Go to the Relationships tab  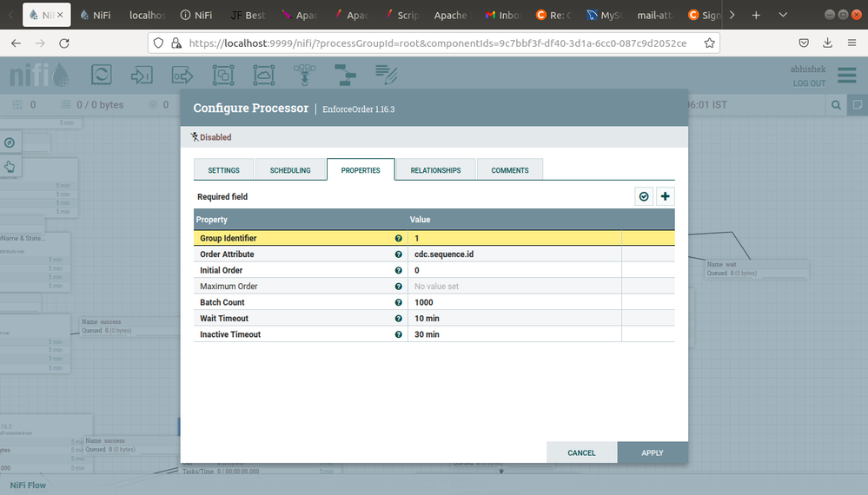[435, 170]
